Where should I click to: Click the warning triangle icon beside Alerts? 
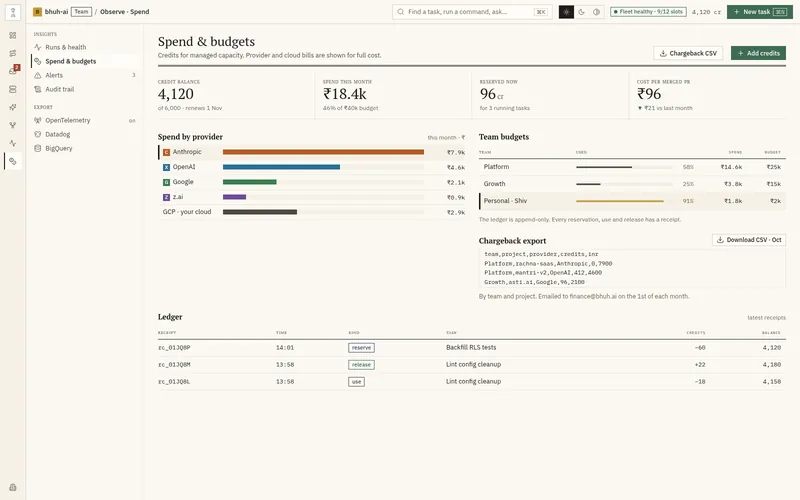click(x=38, y=75)
